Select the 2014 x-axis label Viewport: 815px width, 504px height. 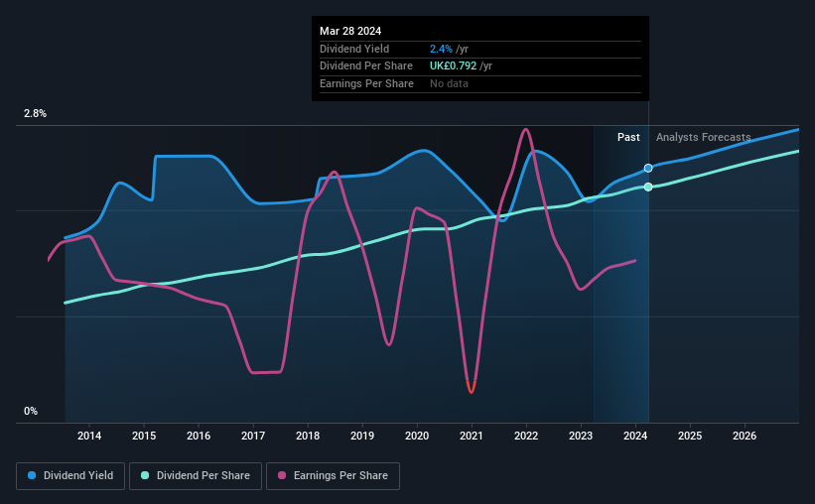[89, 436]
